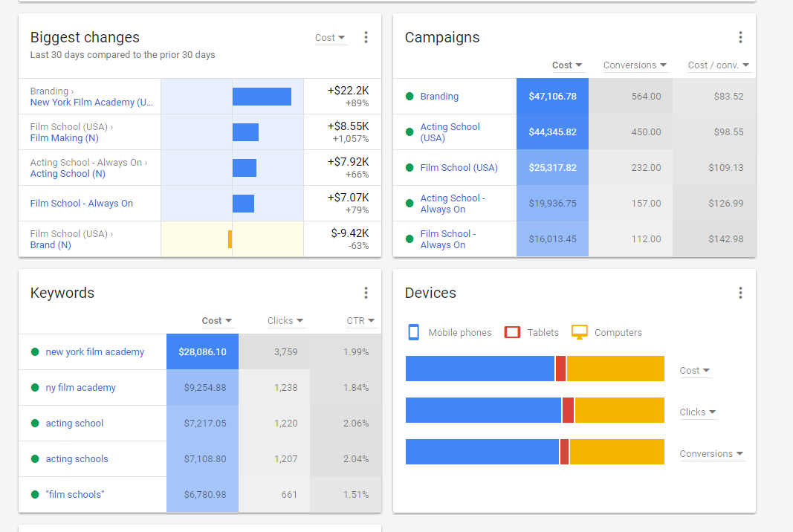The image size is (793, 532).
Task: Open Brand (N) ad group link
Action: [x=51, y=244]
